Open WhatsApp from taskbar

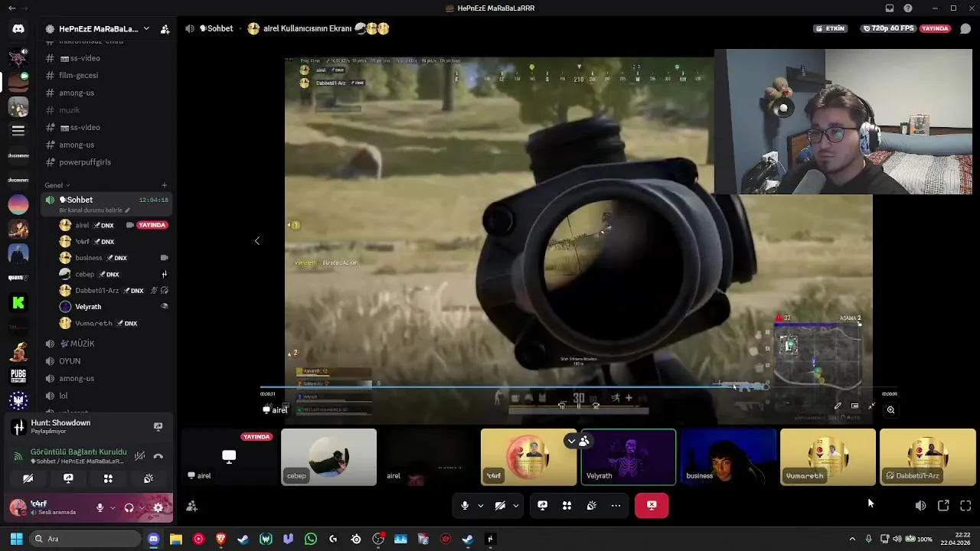coord(310,539)
